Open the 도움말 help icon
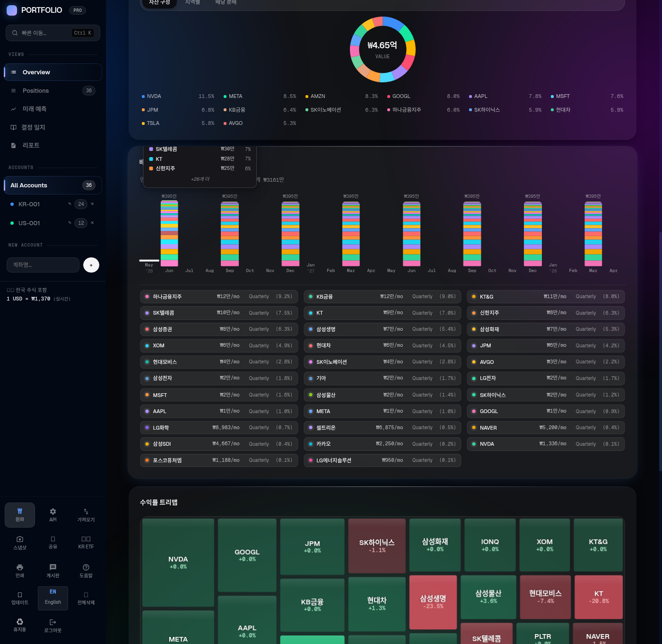The height and width of the screenshot is (644, 662). (x=86, y=567)
